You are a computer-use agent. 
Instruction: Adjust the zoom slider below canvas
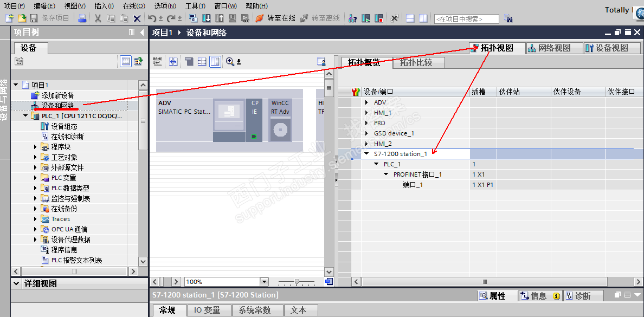[x=297, y=282]
